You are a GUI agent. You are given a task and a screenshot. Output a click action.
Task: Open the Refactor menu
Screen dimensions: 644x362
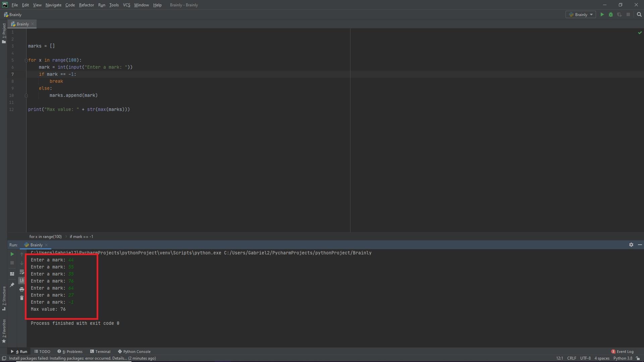[x=86, y=5]
